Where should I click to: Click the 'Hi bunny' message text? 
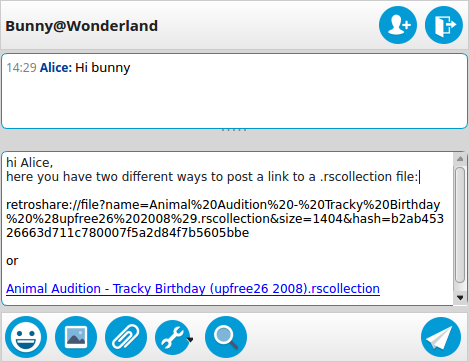coord(103,68)
